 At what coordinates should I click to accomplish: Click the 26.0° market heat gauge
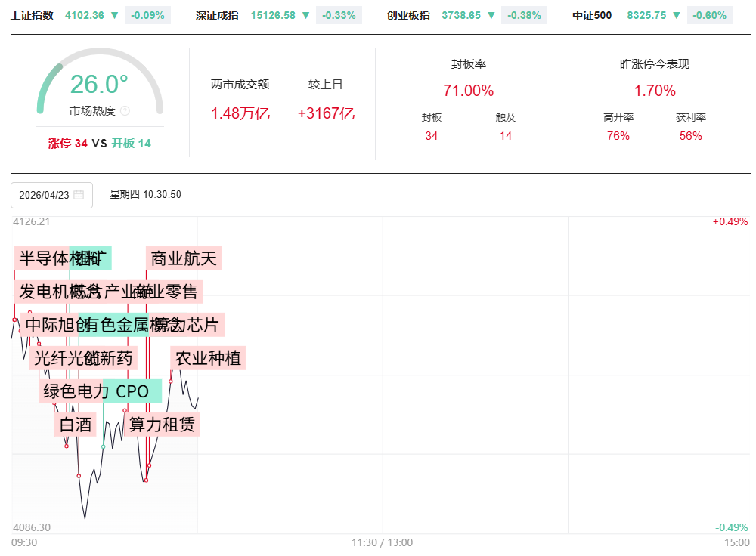[99, 84]
